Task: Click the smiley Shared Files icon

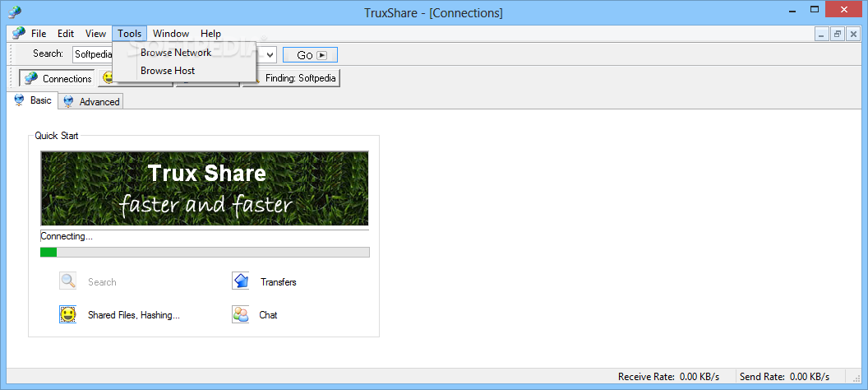Action: point(68,314)
